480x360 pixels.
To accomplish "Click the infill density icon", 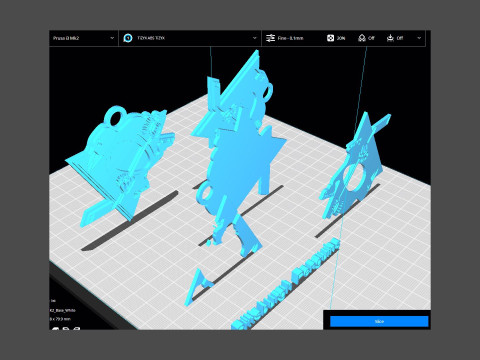I will pyautogui.click(x=330, y=38).
